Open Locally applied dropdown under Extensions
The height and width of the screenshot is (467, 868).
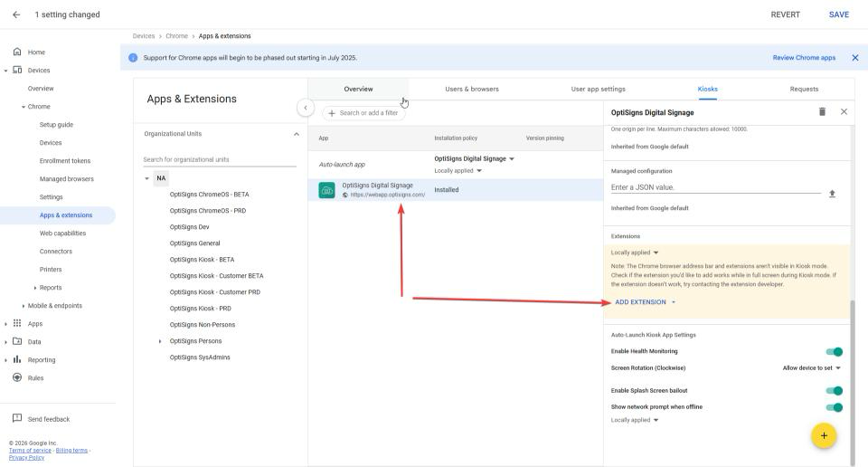635,253
